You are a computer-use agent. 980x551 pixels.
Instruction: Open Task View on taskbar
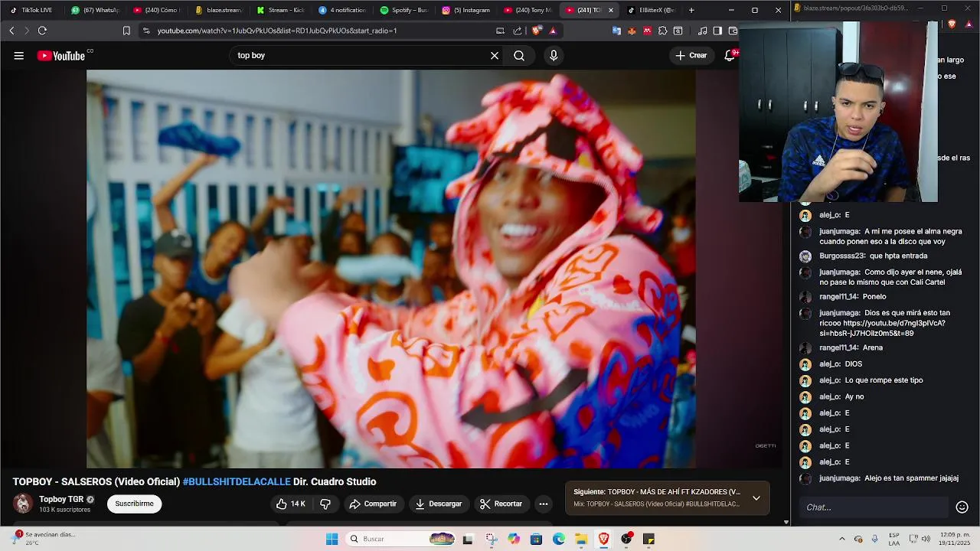468,539
